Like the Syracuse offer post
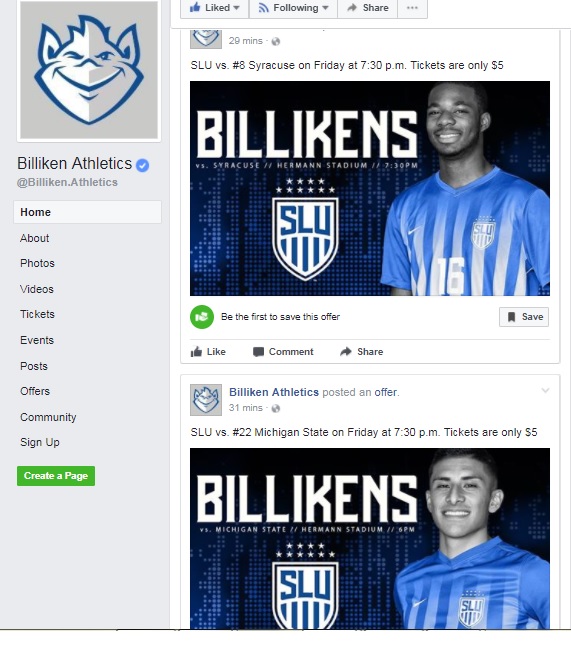Viewport: 571px width, 669px height. 208,352
